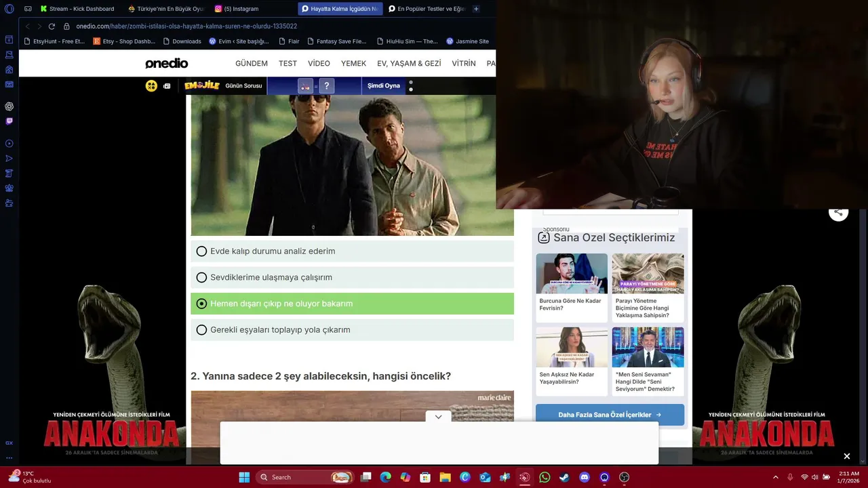Open volume control in system tray
Viewport: 868px width, 488px height.
click(x=815, y=477)
